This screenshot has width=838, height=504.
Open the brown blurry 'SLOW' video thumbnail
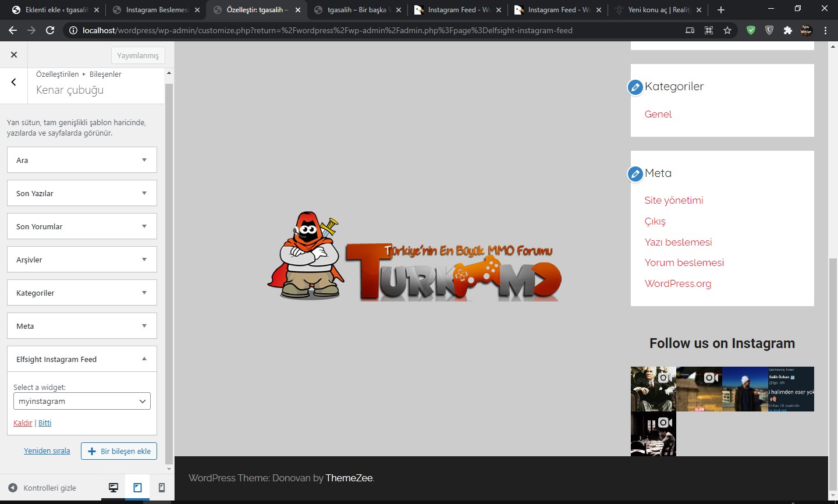tap(699, 389)
